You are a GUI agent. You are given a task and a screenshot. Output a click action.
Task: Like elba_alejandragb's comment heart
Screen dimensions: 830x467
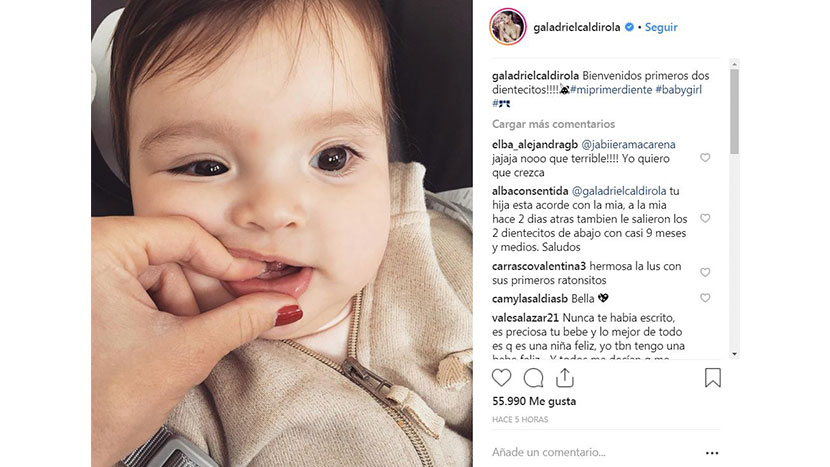[x=705, y=157]
